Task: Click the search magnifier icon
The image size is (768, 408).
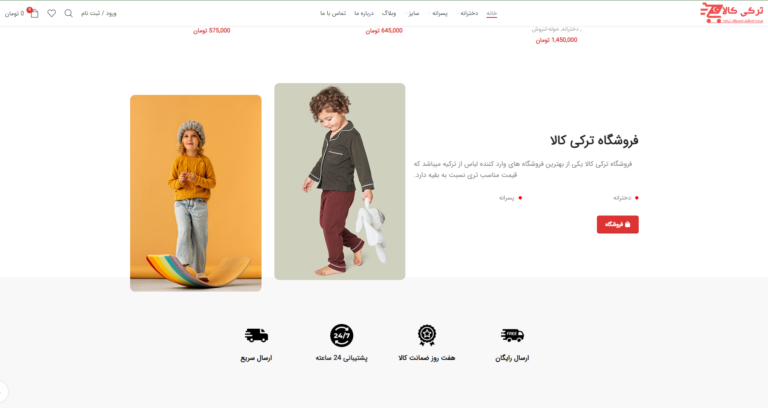Action: coord(69,13)
